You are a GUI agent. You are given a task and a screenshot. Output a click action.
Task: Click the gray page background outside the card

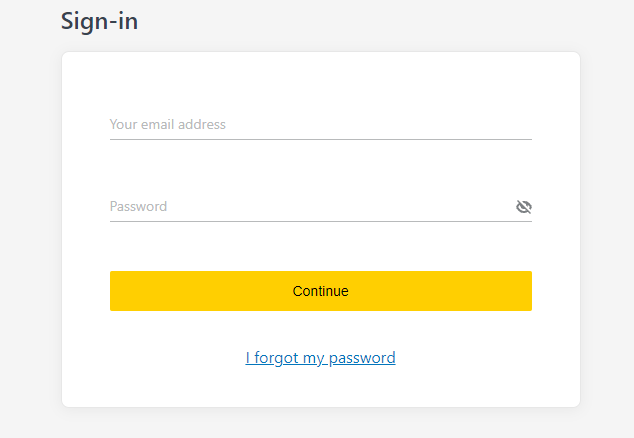pos(30,250)
